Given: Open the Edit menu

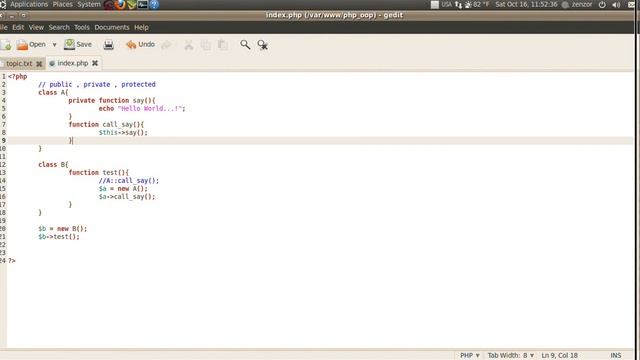Looking at the screenshot, I should pyautogui.click(x=18, y=27).
